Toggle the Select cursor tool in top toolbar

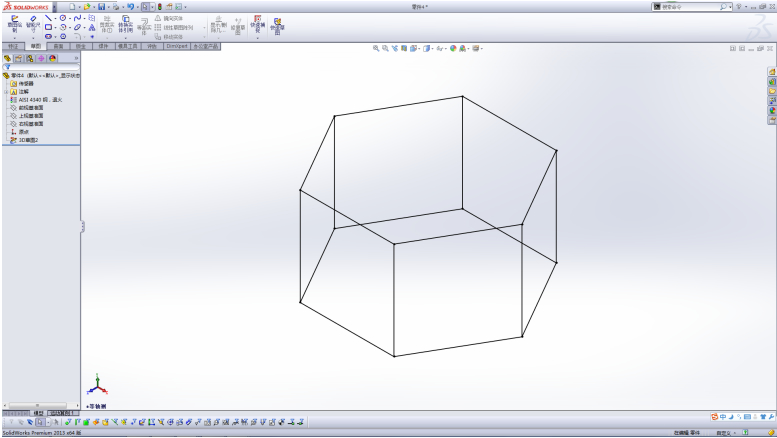point(145,7)
